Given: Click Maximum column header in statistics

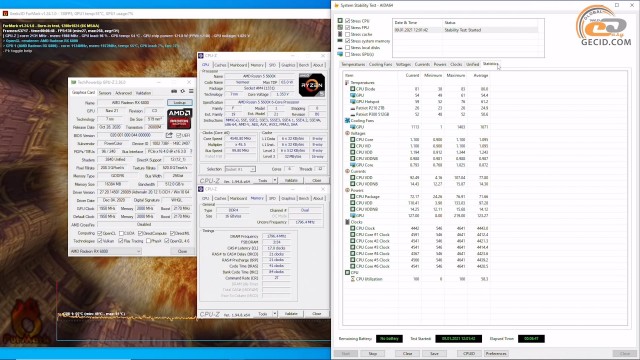Looking at the screenshot, I should point(456,76).
